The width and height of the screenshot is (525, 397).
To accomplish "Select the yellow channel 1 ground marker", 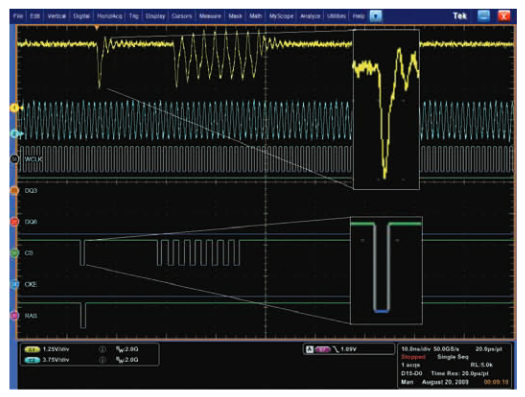I will click(14, 108).
